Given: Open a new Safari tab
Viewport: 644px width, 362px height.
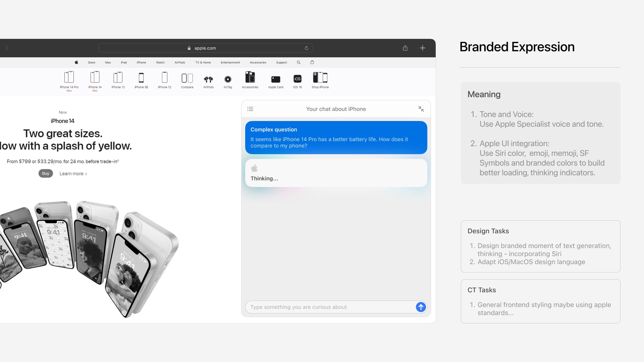Looking at the screenshot, I should (423, 48).
